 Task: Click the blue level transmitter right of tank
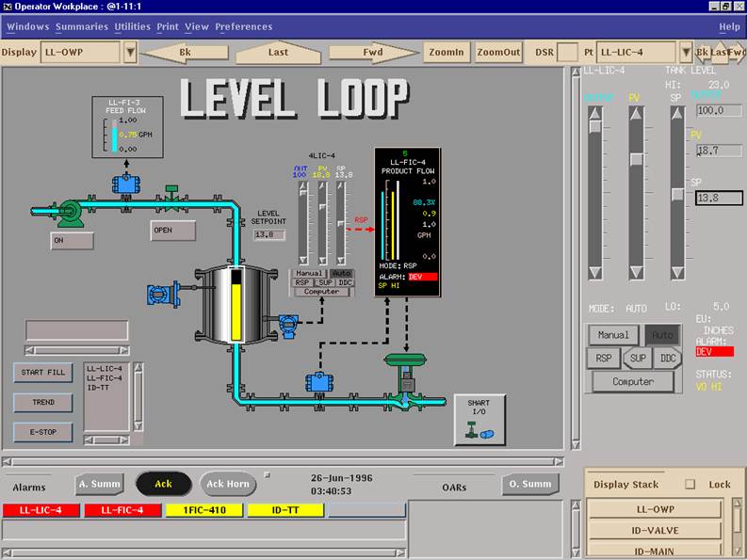pos(284,325)
